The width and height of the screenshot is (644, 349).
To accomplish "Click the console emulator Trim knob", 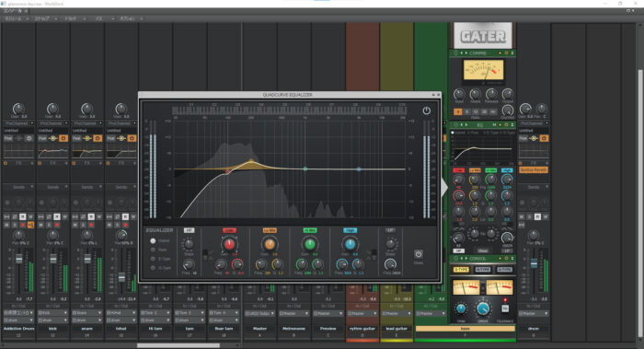I will pos(461,308).
